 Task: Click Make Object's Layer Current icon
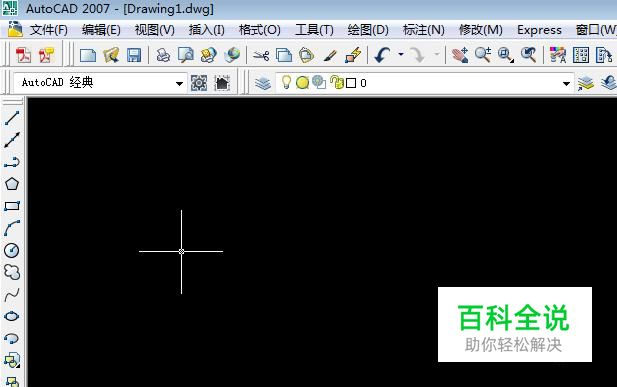586,83
